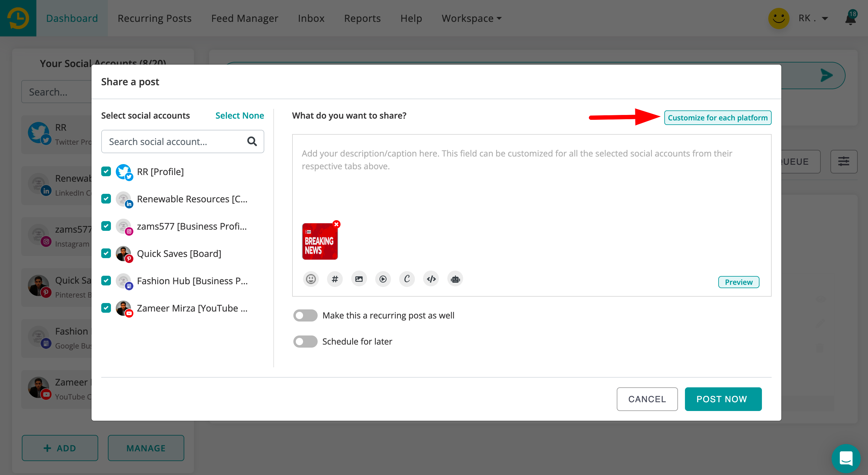
Task: Click the Preview button
Action: click(x=739, y=282)
